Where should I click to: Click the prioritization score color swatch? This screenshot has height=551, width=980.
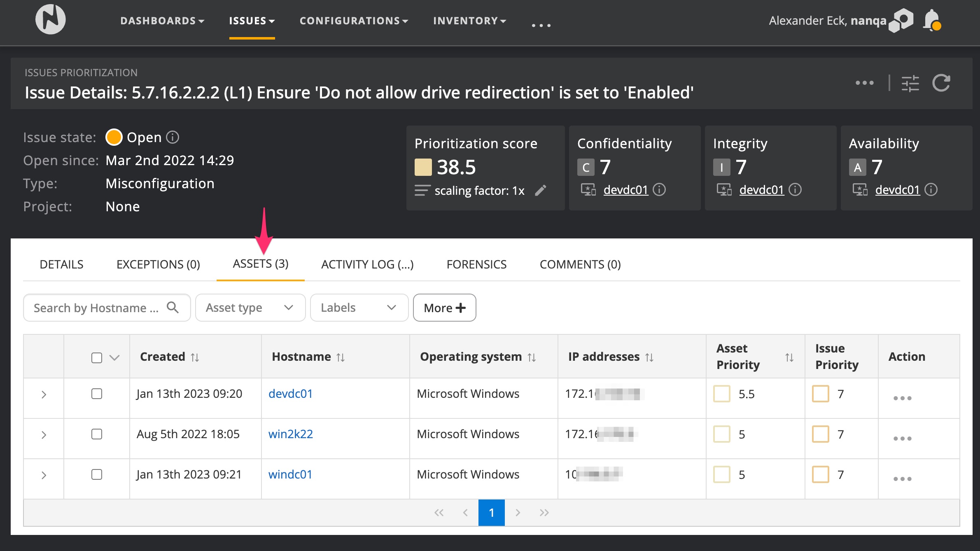click(423, 167)
